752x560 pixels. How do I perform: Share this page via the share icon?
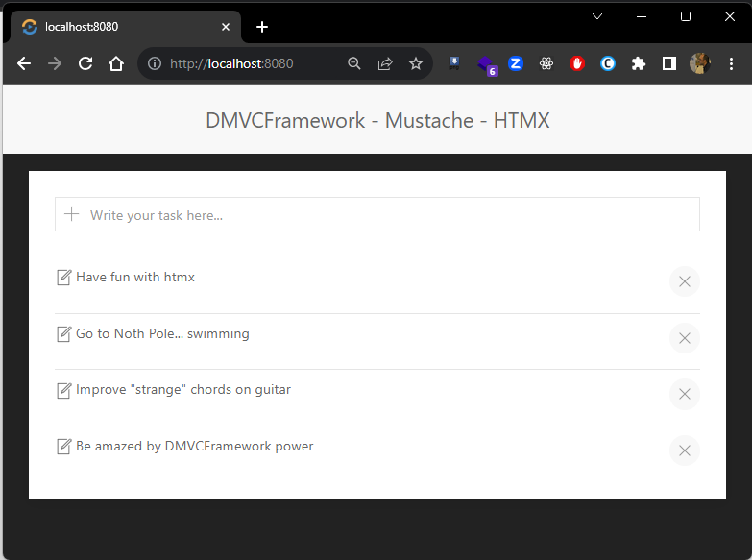(385, 63)
